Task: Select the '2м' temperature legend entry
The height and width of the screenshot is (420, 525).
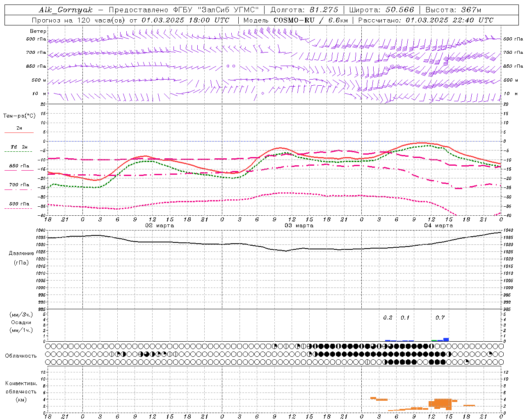Action: tap(19, 128)
